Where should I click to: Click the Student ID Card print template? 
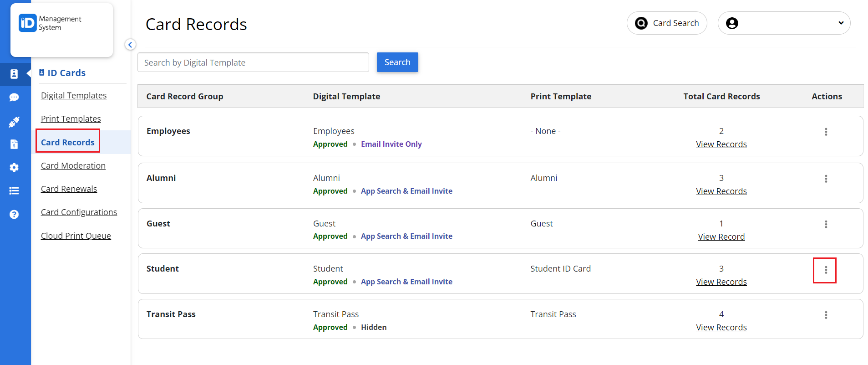561,268
